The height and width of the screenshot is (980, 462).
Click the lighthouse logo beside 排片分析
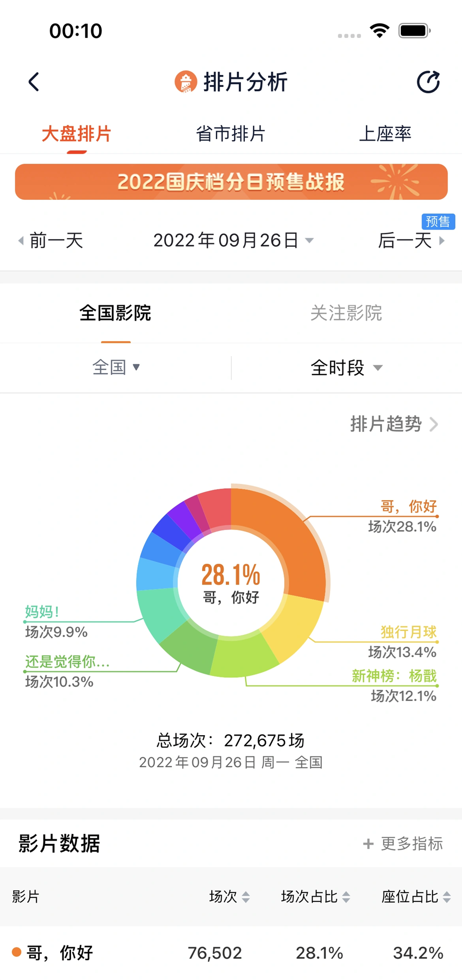pos(185,82)
